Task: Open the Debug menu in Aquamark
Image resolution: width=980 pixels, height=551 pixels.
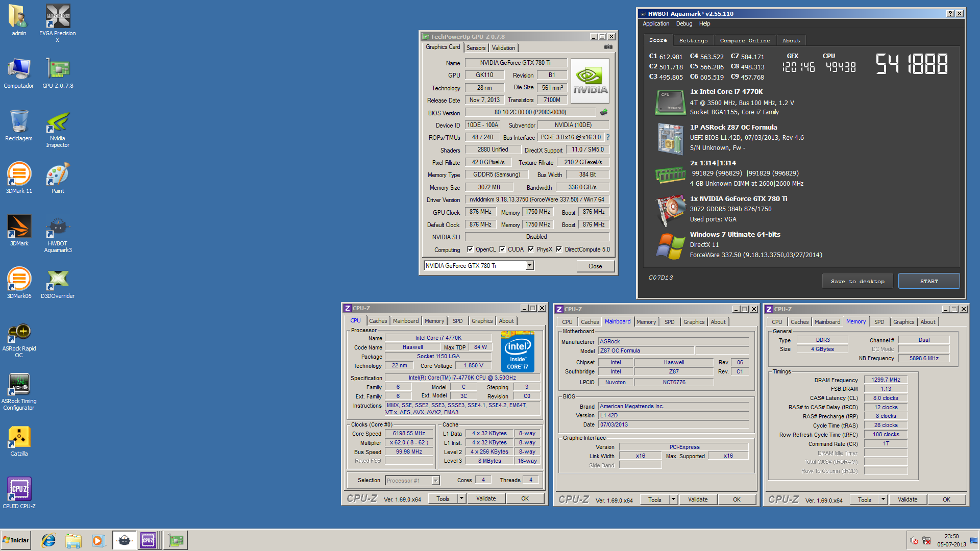Action: coord(684,23)
